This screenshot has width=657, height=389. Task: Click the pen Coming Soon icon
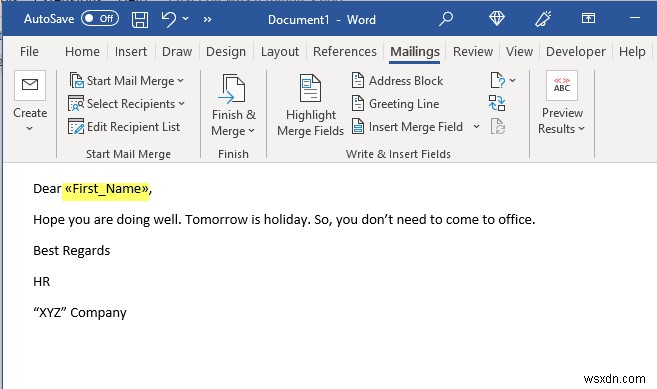(543, 19)
